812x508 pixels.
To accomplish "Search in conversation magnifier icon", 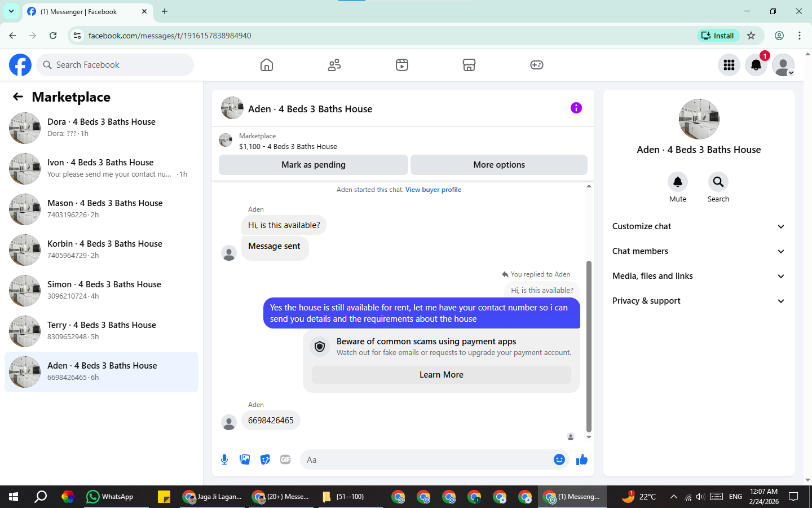I will point(718,182).
